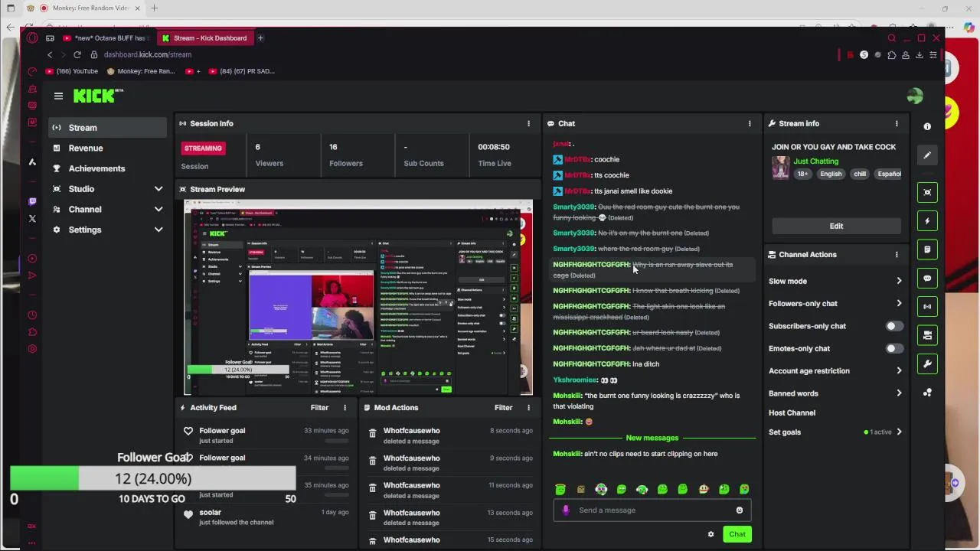Click the pencil edit icon in the right rail
980x551 pixels.
click(x=927, y=155)
